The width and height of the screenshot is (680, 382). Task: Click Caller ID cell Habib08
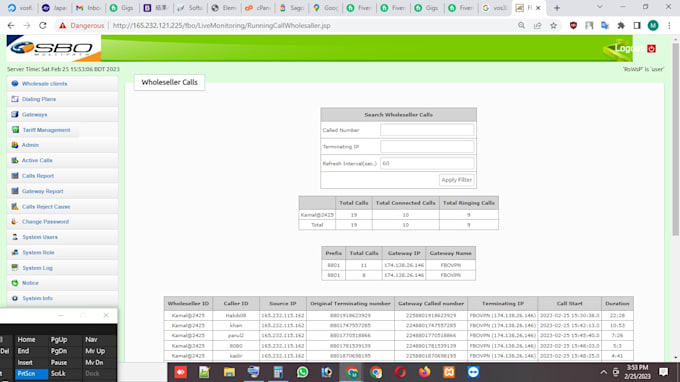pyautogui.click(x=236, y=316)
